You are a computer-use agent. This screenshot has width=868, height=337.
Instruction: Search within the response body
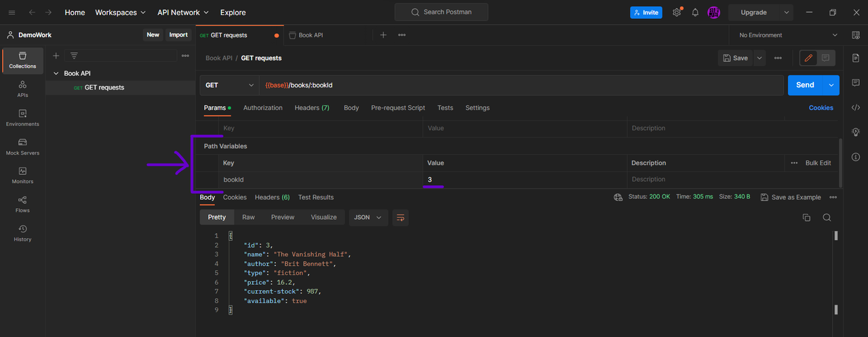(827, 218)
